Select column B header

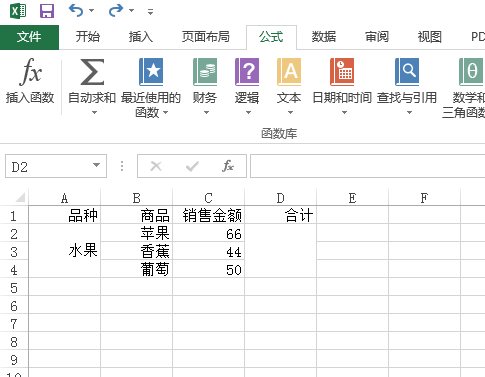pos(137,198)
